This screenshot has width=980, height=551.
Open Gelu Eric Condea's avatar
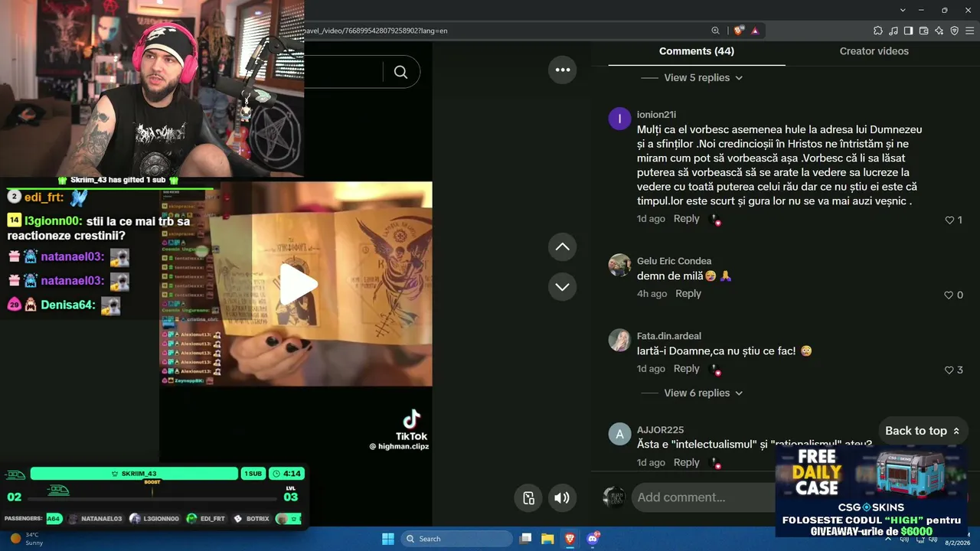click(619, 265)
